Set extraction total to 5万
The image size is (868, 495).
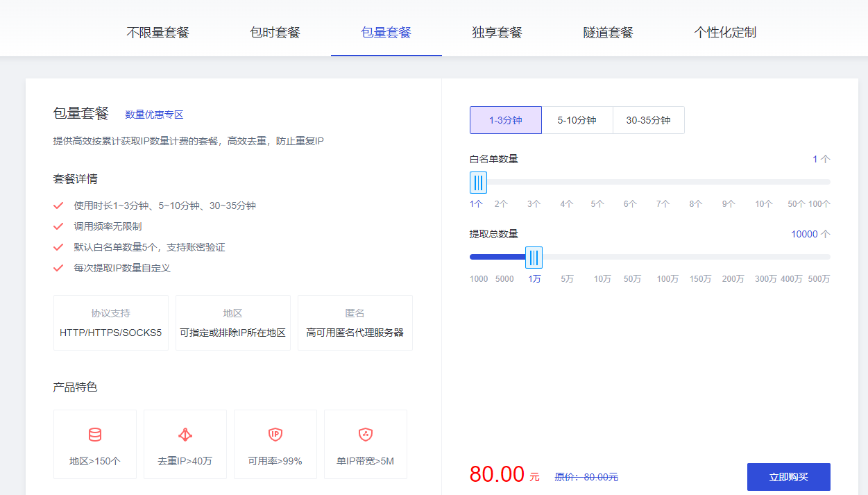point(568,279)
